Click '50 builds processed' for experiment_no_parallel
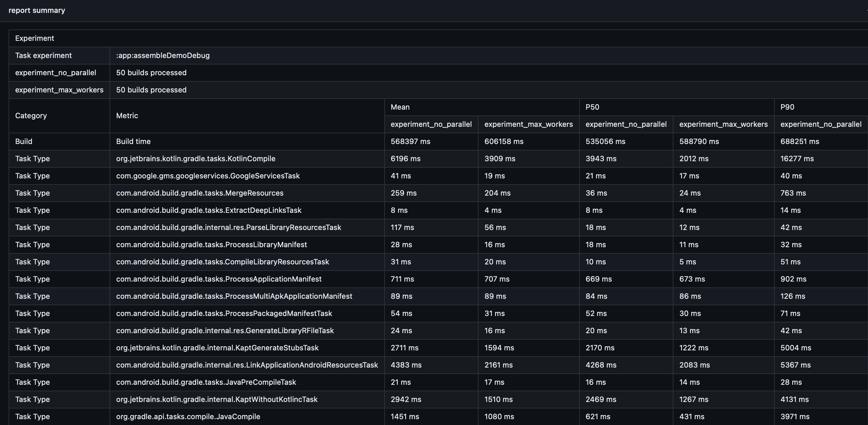The image size is (868, 425). coord(151,73)
